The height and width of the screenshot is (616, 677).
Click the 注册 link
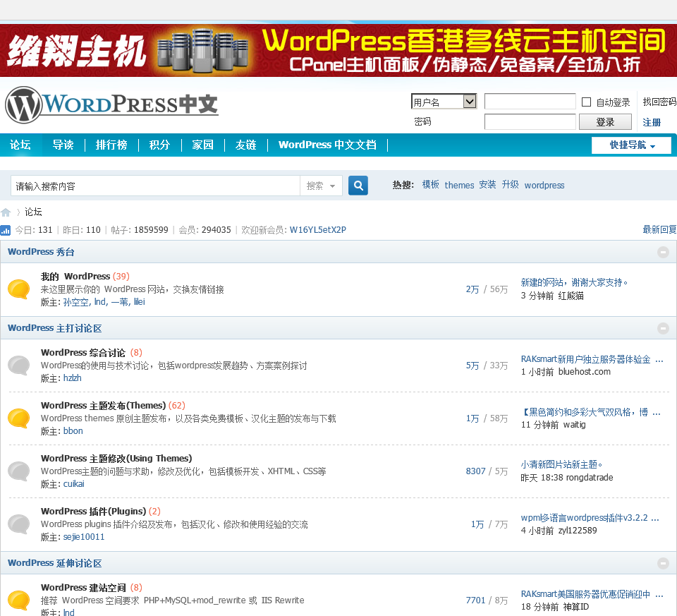tap(652, 122)
